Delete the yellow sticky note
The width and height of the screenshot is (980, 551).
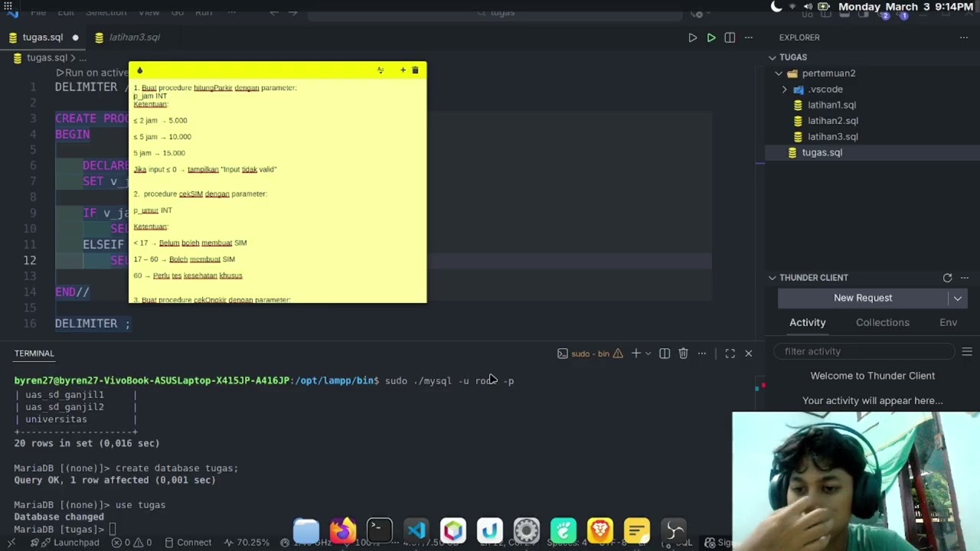pyautogui.click(x=415, y=70)
